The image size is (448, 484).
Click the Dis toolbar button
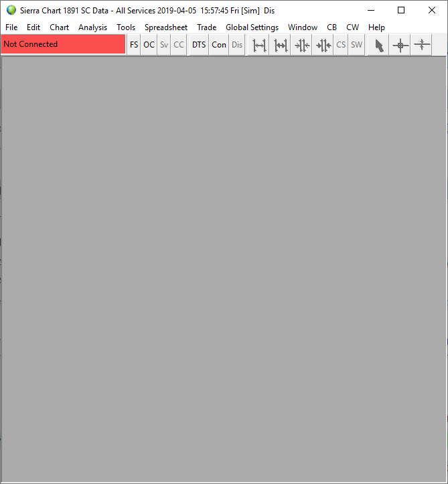237,45
